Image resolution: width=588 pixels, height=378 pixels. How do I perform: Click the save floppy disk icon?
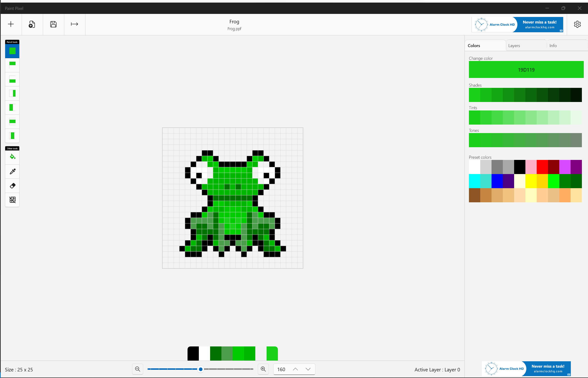53,24
